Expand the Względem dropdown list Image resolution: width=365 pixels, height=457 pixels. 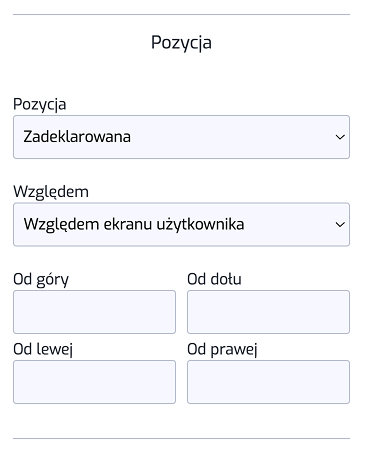tap(181, 224)
